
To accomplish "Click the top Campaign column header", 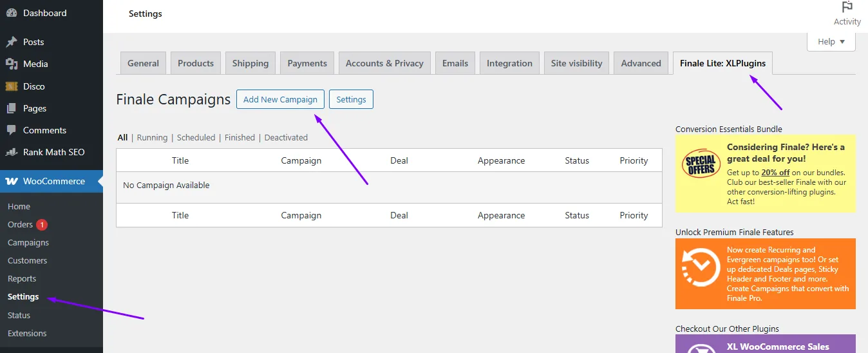I will pyautogui.click(x=301, y=160).
